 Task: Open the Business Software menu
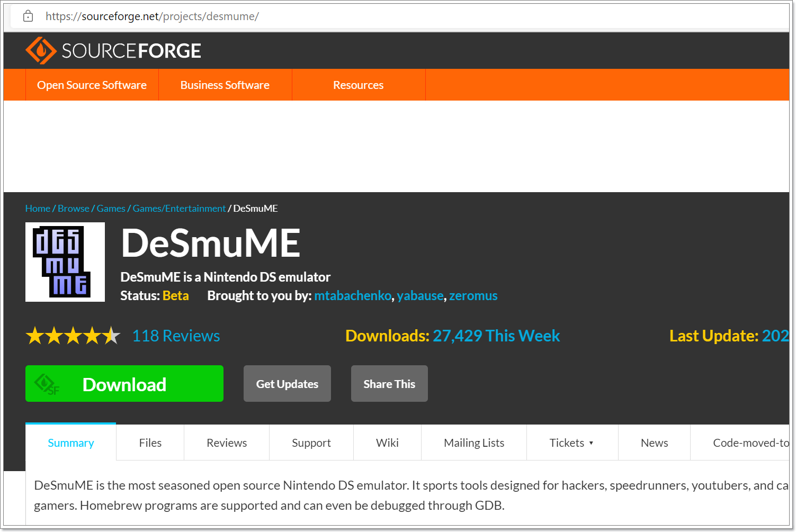(x=225, y=85)
